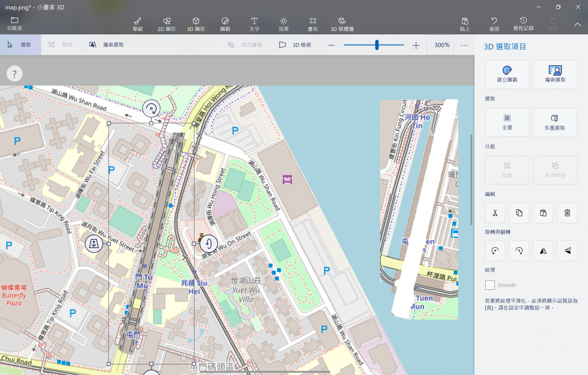This screenshot has height=375, width=588.
Task: Switch to the 筆刷 brushes tab
Action: [137, 24]
